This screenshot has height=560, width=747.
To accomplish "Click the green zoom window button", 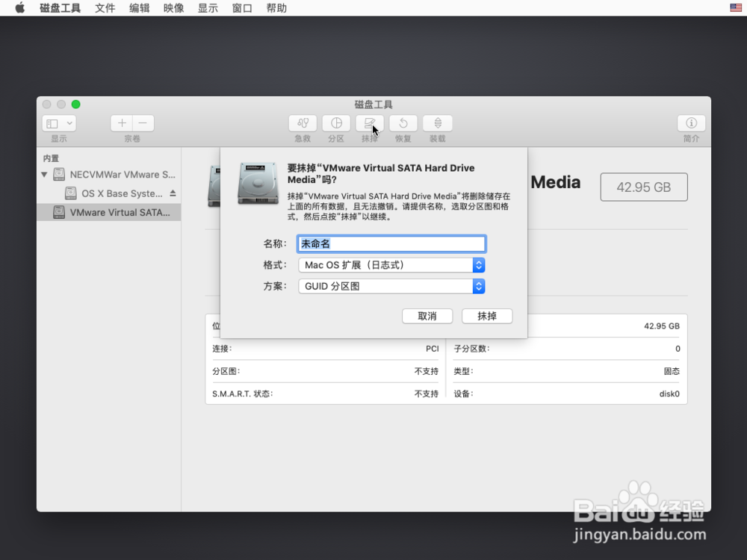I will 75,105.
